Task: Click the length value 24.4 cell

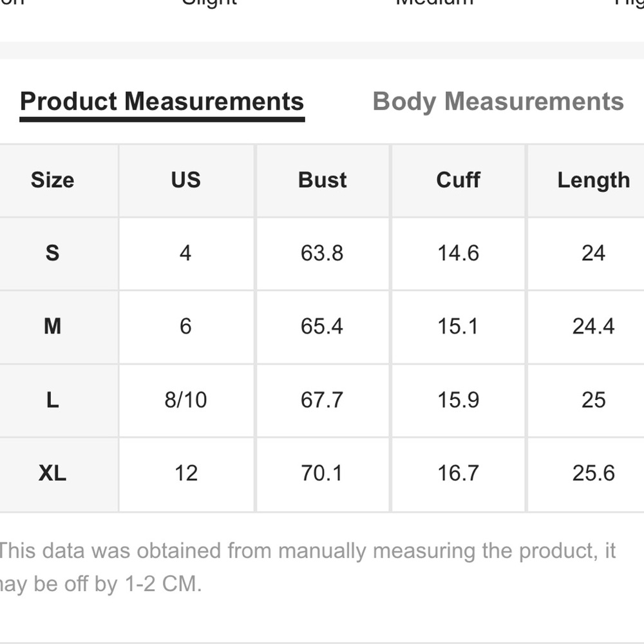Action: point(586,327)
